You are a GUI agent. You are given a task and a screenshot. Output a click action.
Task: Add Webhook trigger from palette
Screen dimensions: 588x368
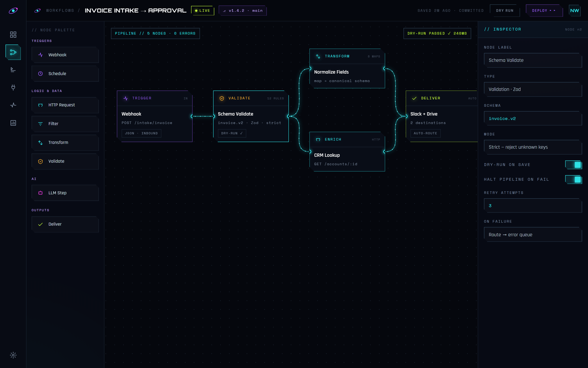pos(65,55)
